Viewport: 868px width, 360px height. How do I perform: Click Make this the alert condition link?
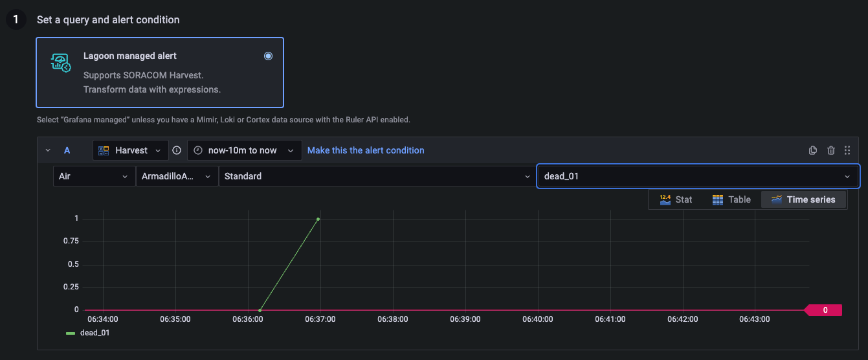(x=366, y=150)
